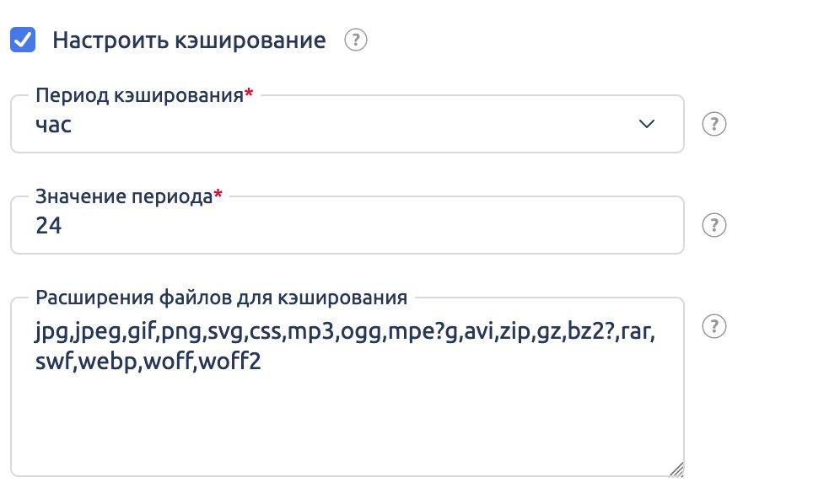Toggle the Настроить кэширование checkbox

coord(23,40)
